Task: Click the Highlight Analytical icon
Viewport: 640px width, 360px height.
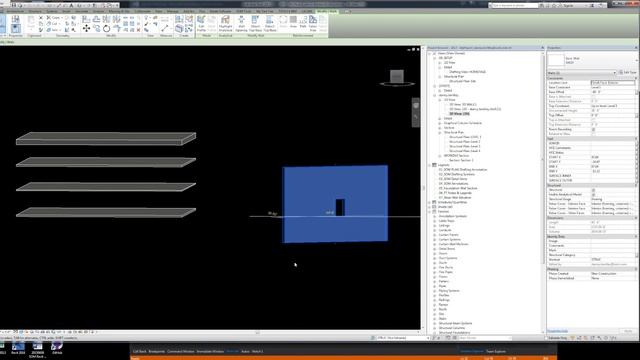Action: point(225,24)
